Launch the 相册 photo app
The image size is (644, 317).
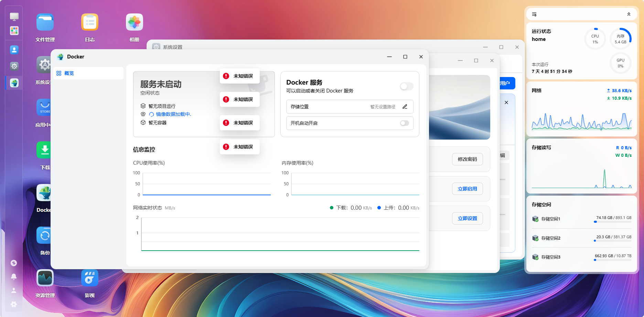(x=135, y=23)
